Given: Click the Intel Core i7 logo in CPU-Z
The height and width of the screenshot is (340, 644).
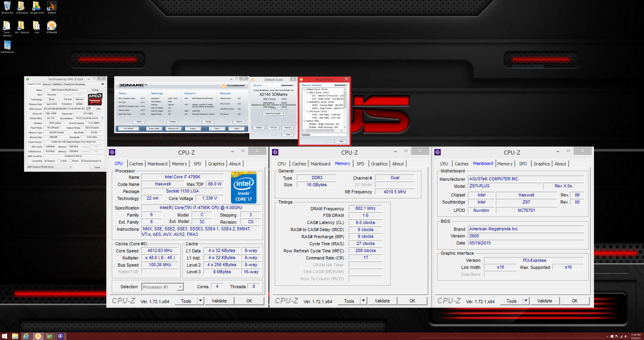Looking at the screenshot, I should (x=244, y=187).
